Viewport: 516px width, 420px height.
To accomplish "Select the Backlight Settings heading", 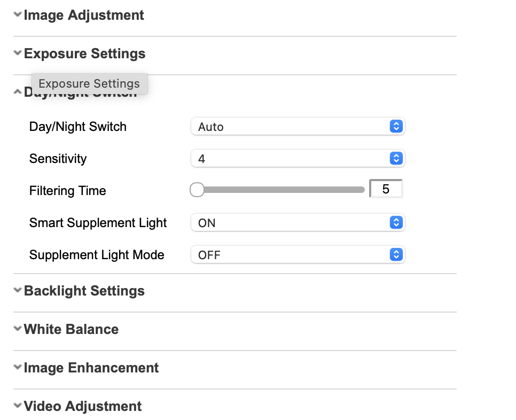I will pos(84,291).
